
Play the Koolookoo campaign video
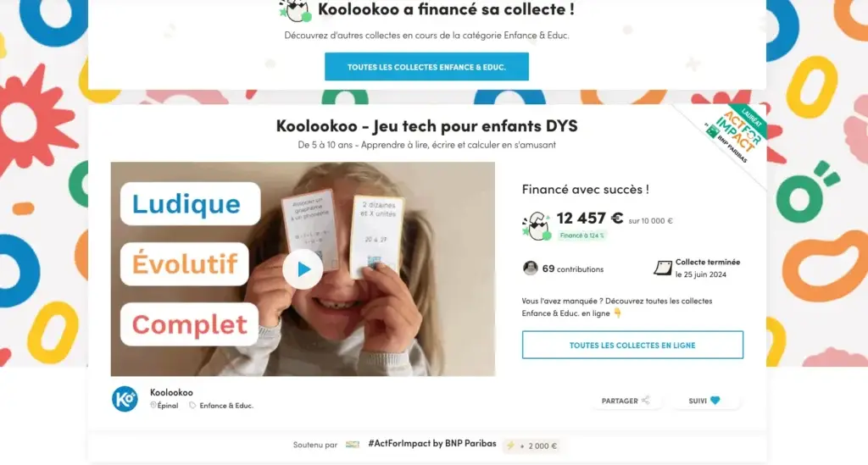[x=303, y=269]
